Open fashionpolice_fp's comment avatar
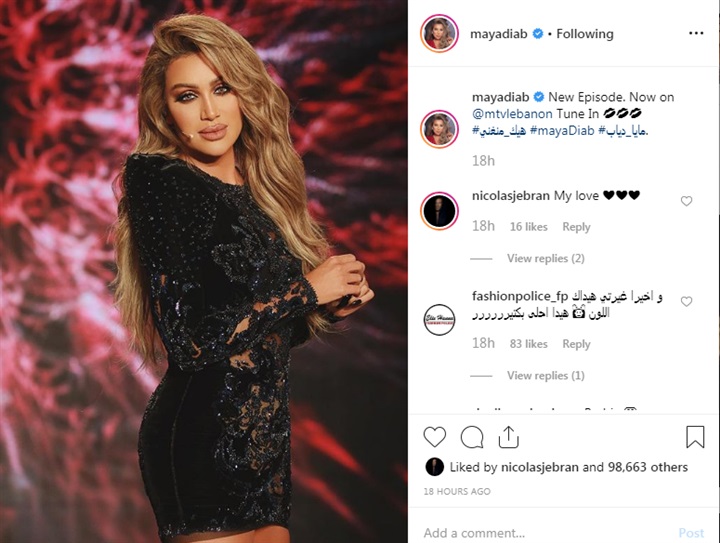 [439, 319]
